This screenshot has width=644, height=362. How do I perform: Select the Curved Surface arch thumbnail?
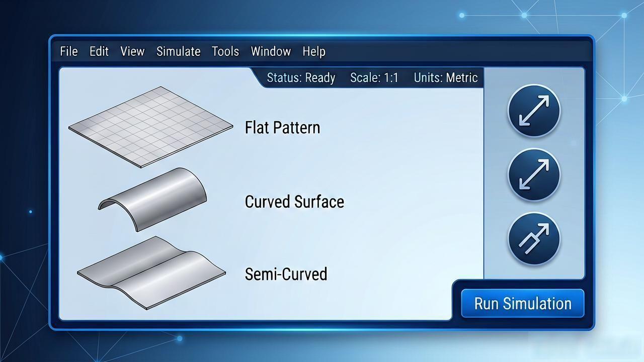point(152,199)
